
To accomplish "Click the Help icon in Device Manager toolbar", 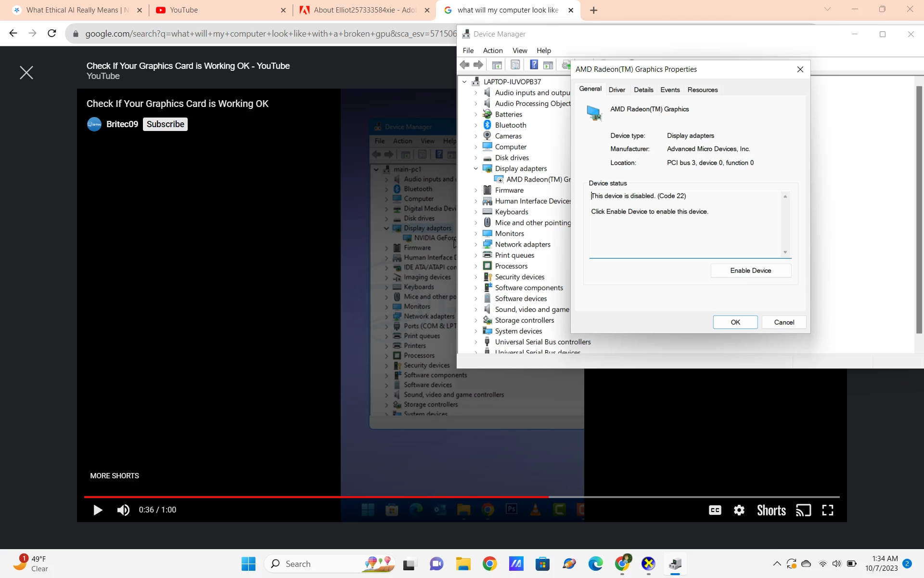I will 534,65.
